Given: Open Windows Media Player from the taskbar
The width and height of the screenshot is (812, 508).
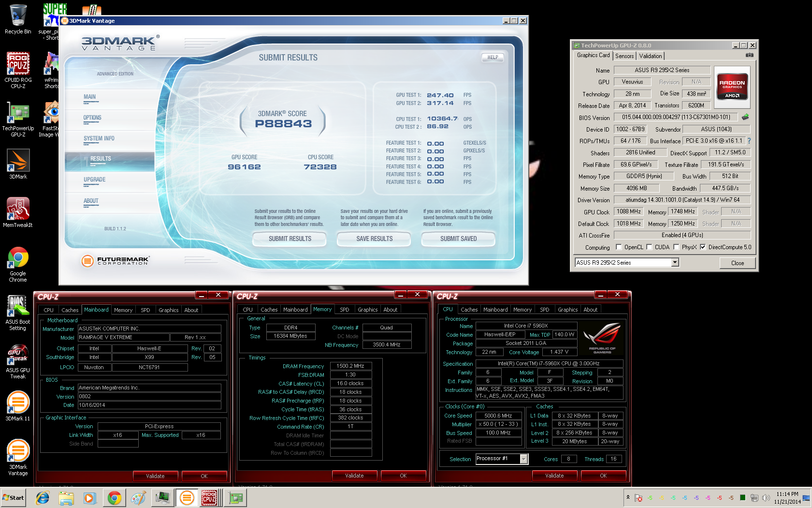Looking at the screenshot, I should [x=90, y=497].
